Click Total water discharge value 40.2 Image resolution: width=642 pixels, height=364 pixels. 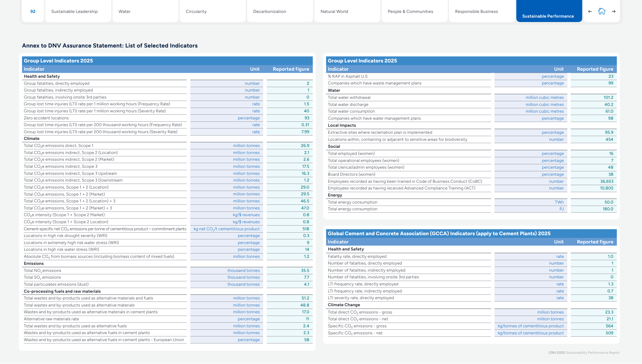[x=609, y=104]
